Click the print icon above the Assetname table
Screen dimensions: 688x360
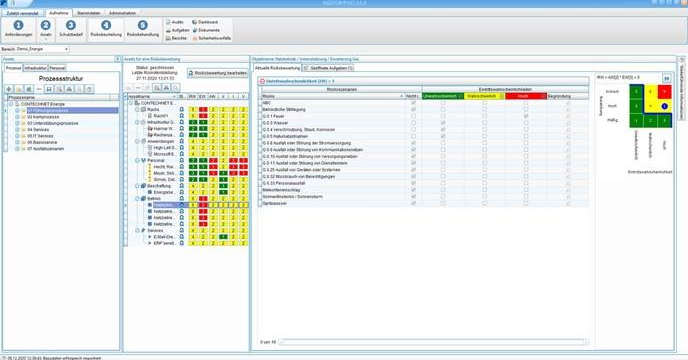(x=166, y=88)
